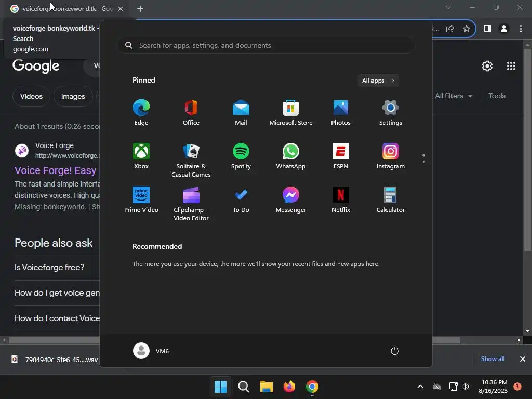Open the clock and date flyout
Image resolution: width=532 pixels, height=399 pixels.
(493, 387)
